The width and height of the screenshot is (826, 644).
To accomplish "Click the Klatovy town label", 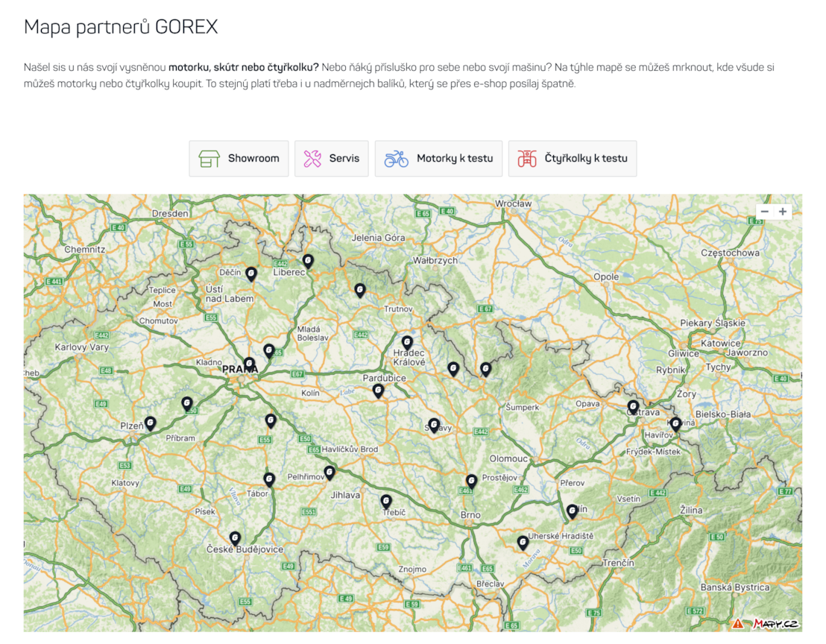I will 125,483.
